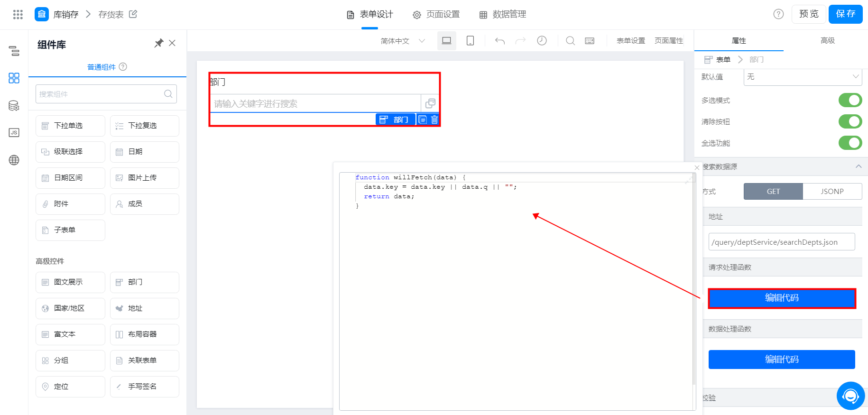Open the history clock icon
868x415 pixels.
click(x=542, y=41)
